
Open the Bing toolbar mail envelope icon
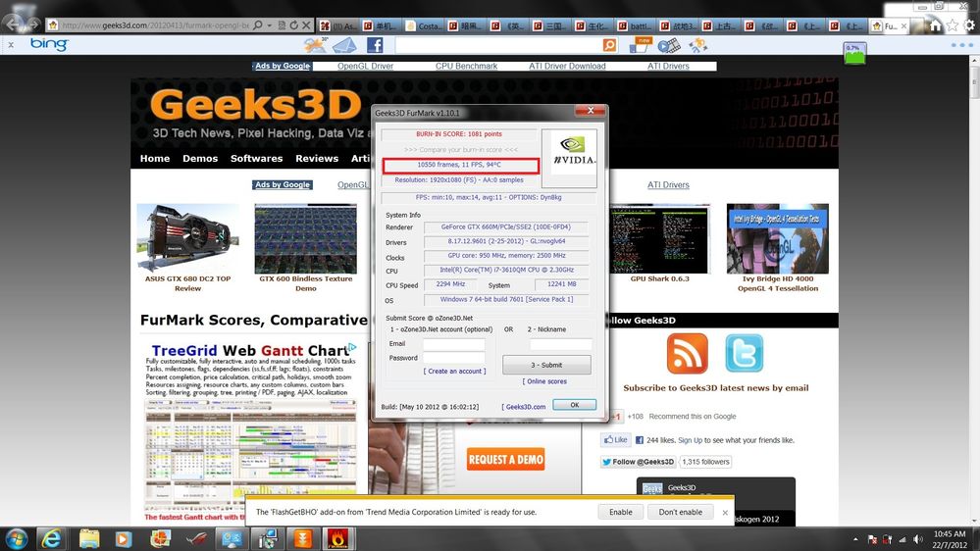(x=344, y=45)
